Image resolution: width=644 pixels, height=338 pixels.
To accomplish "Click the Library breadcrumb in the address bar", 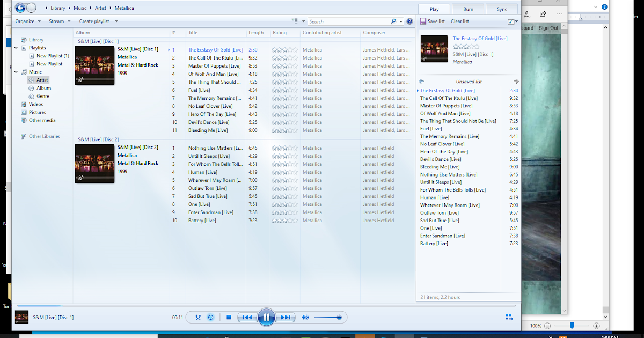I will coord(58,8).
